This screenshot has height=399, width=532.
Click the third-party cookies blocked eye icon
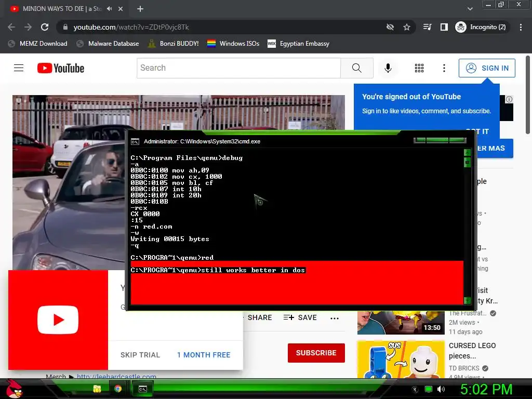pyautogui.click(x=390, y=27)
